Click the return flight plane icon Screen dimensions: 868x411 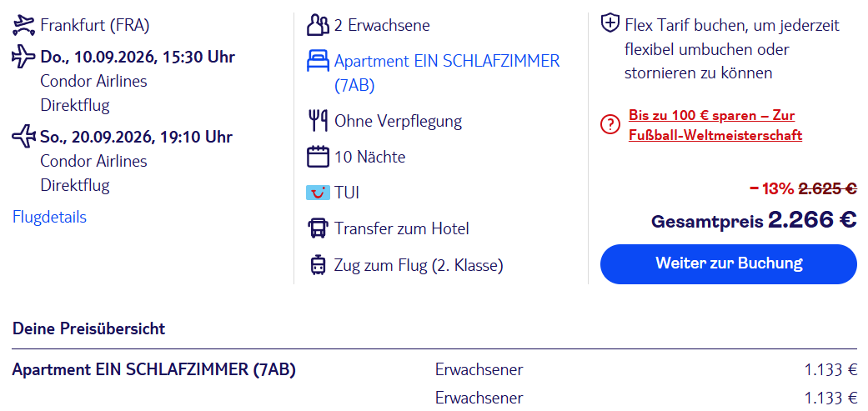pos(23,137)
